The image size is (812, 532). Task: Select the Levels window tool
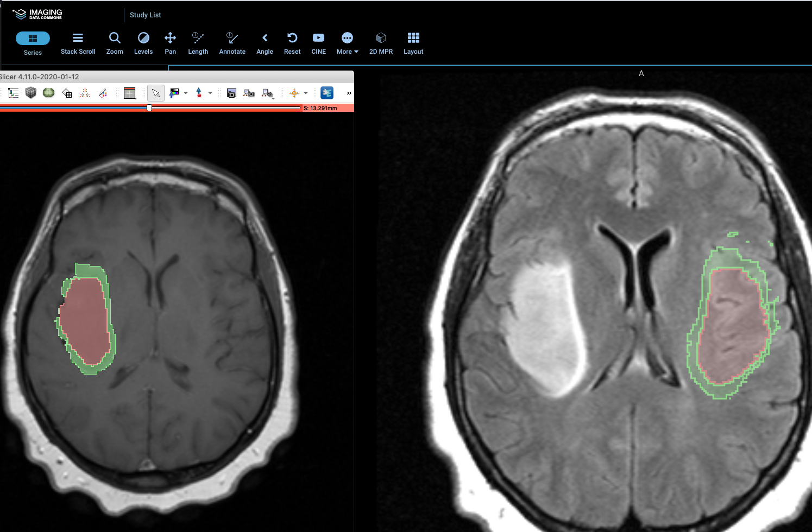[x=143, y=43]
